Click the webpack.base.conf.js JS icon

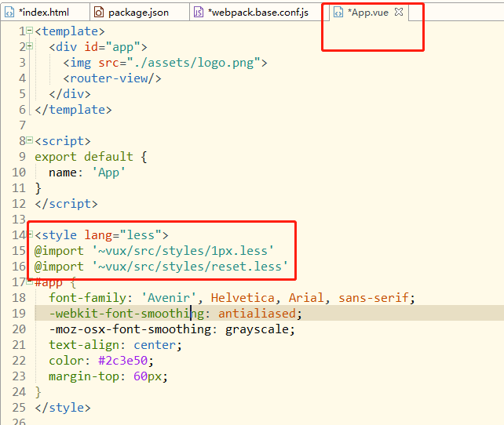point(199,13)
